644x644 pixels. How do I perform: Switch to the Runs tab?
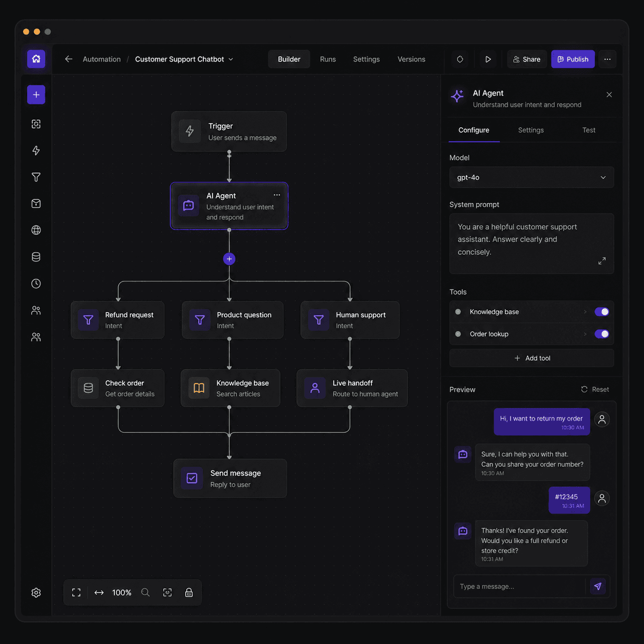click(328, 59)
